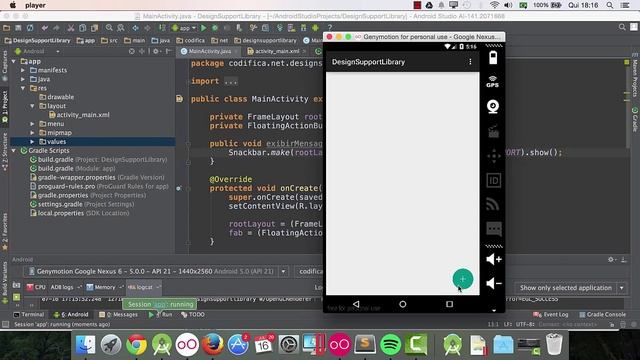Click the Copy toolbar icon

pyautogui.click(x=82, y=28)
